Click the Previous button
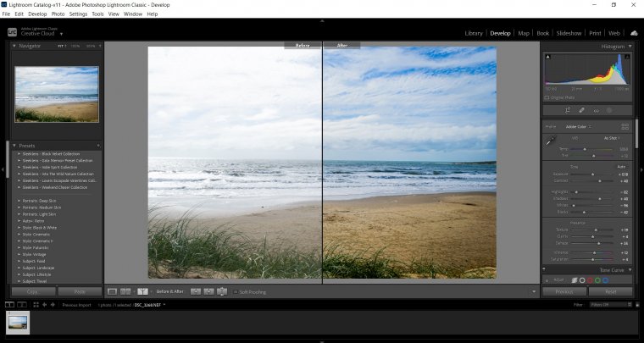This screenshot has height=343, width=644. pos(564,291)
